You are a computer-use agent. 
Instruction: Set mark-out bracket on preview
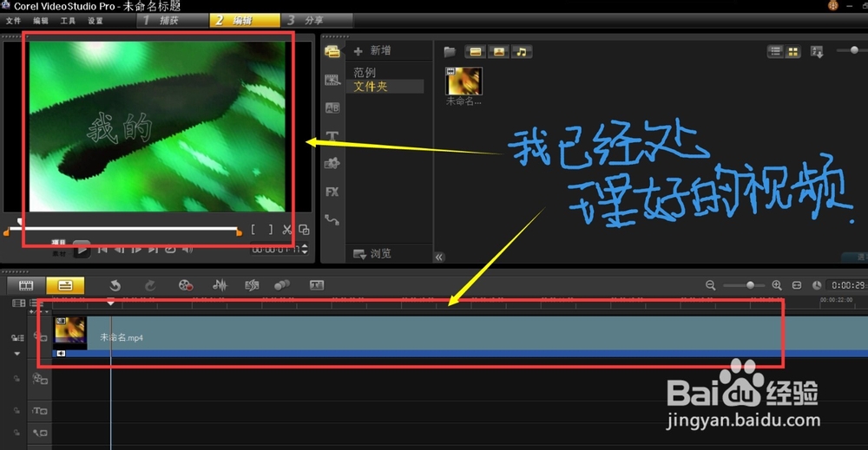(x=270, y=230)
